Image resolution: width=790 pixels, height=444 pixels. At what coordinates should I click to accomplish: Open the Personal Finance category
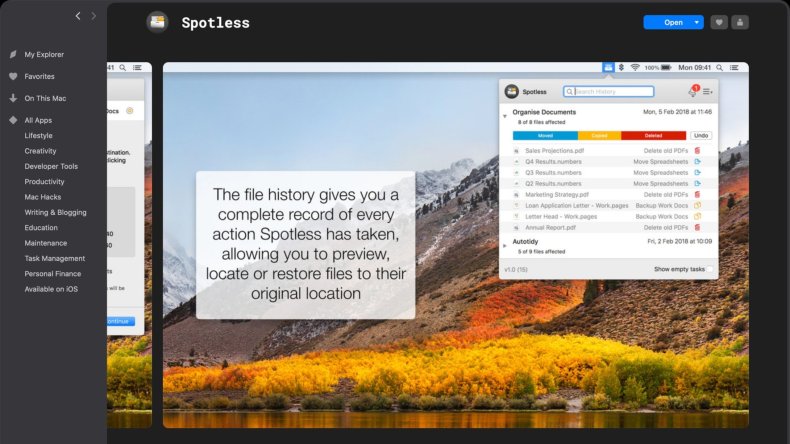pos(53,274)
